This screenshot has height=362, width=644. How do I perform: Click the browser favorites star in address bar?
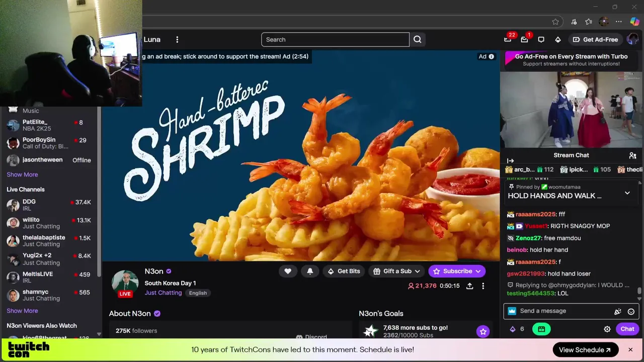pyautogui.click(x=555, y=22)
